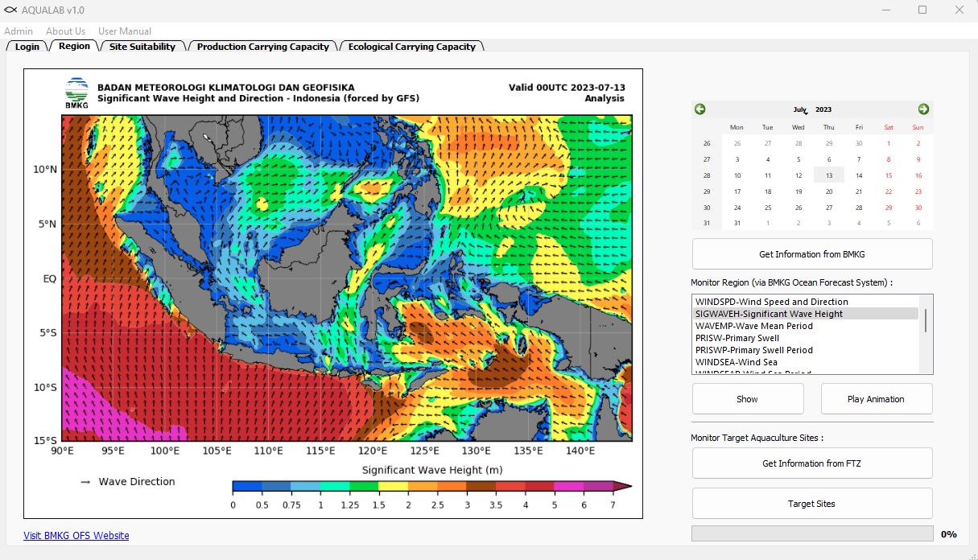Open the User Manual menu
The height and width of the screenshot is (560, 978).
(x=125, y=31)
